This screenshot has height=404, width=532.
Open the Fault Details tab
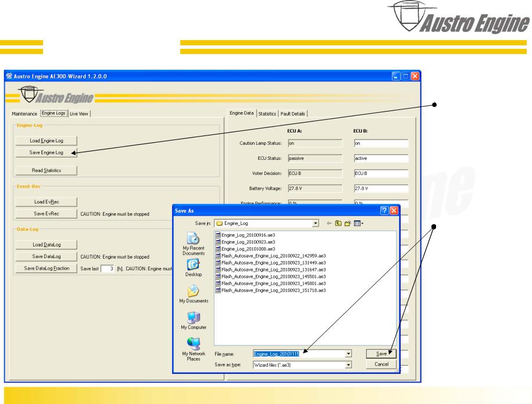(x=293, y=113)
